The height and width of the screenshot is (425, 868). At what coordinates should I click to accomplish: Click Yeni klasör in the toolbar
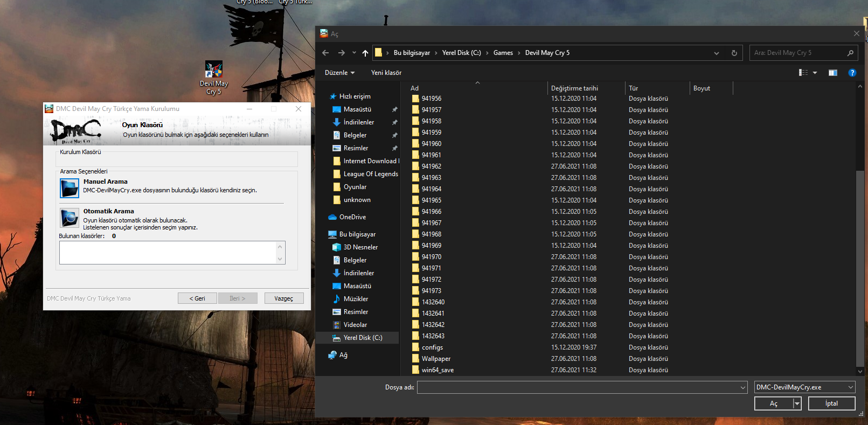386,73
